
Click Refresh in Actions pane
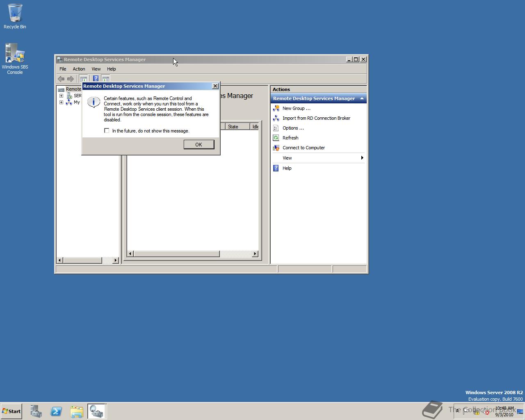(x=290, y=138)
